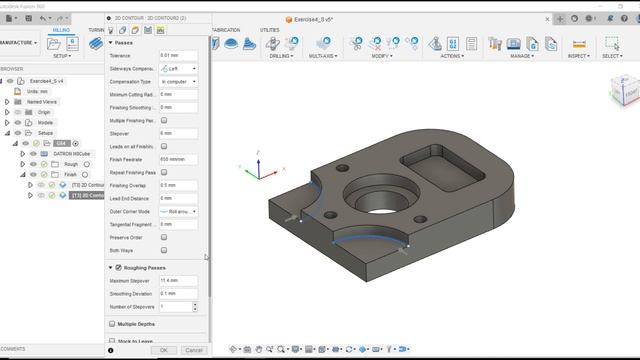
Task: Click the Post Process G1 G2 icon
Action: (x=453, y=43)
